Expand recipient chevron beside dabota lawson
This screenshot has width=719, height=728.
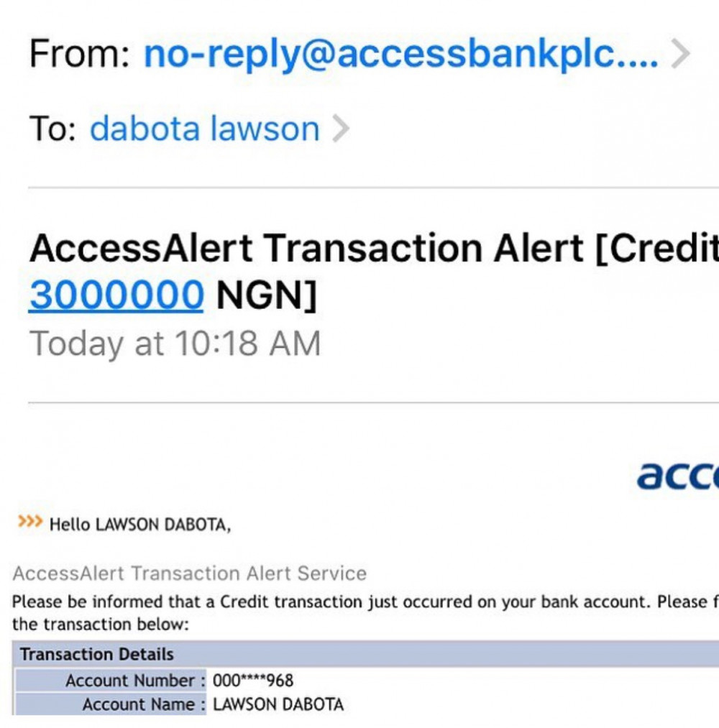pos(341,129)
